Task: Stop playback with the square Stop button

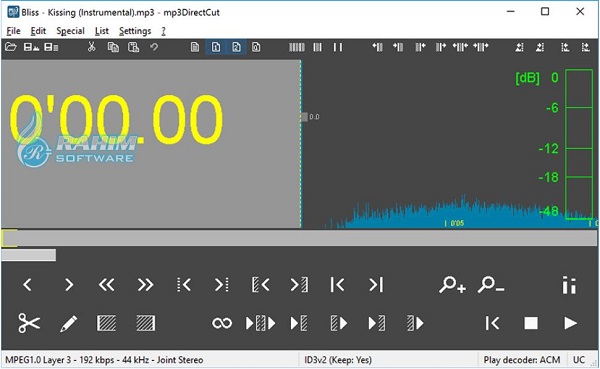Action: coord(531,323)
